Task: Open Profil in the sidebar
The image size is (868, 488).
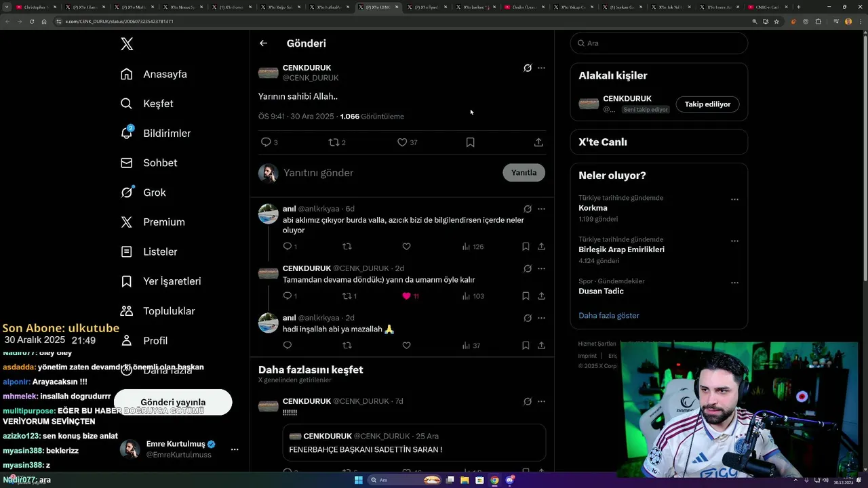Action: [144, 340]
